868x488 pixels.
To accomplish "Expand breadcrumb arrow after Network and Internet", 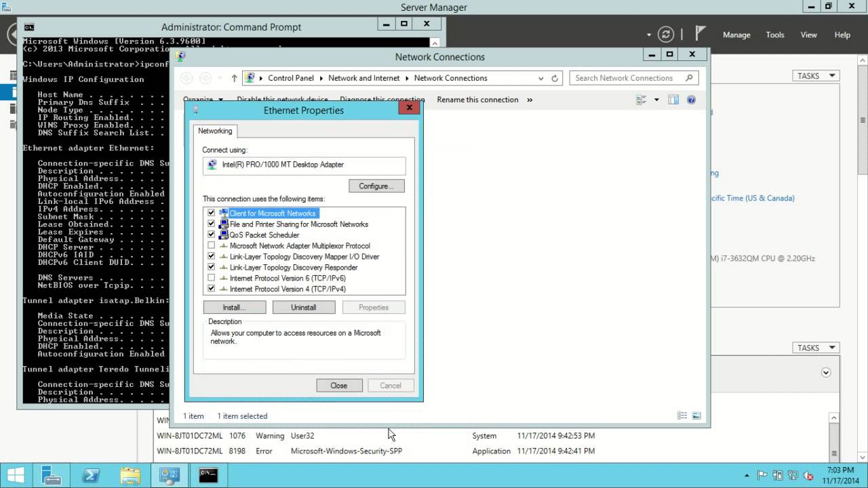I will 407,78.
